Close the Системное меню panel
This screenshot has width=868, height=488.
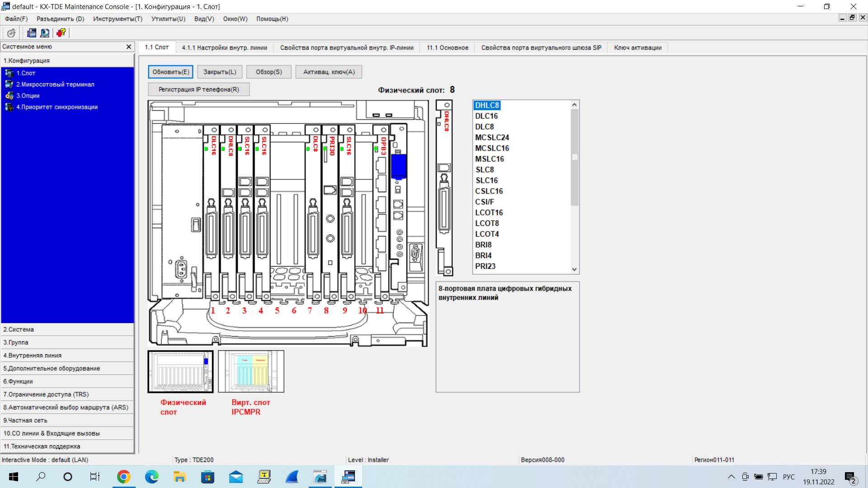pos(128,47)
